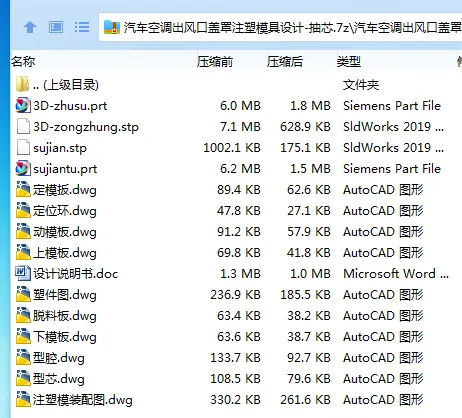
Task: Click the 185.5 KB compressed size of 塑件图.dwg
Action: click(x=305, y=295)
